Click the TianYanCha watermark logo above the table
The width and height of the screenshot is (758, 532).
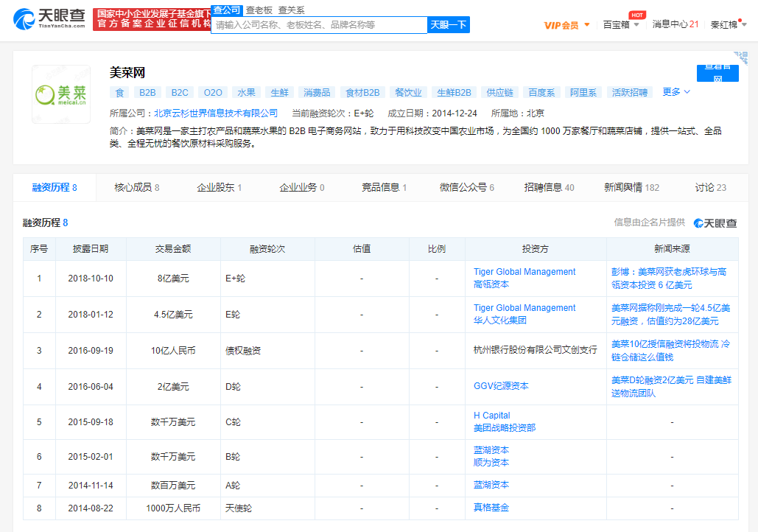coord(715,223)
